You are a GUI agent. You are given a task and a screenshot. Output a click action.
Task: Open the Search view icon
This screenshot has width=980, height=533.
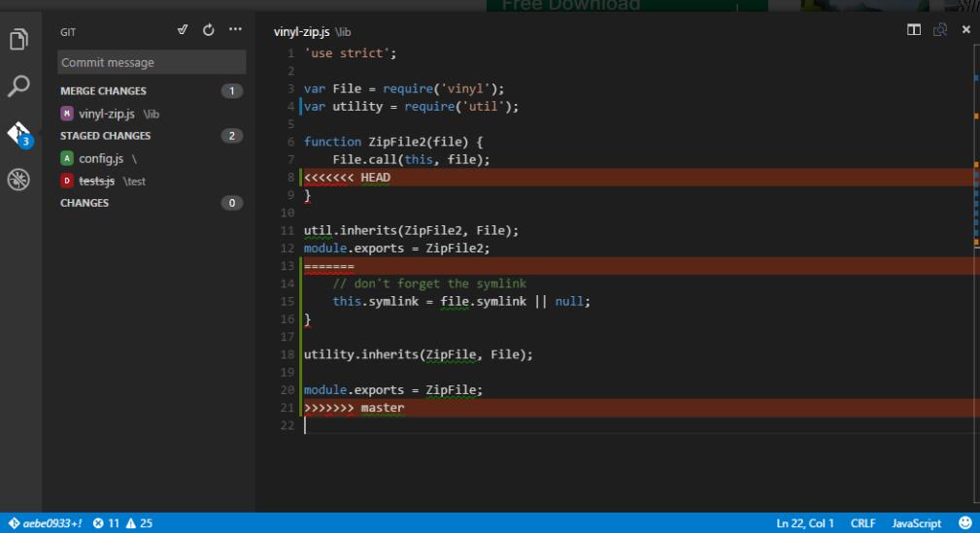point(18,86)
